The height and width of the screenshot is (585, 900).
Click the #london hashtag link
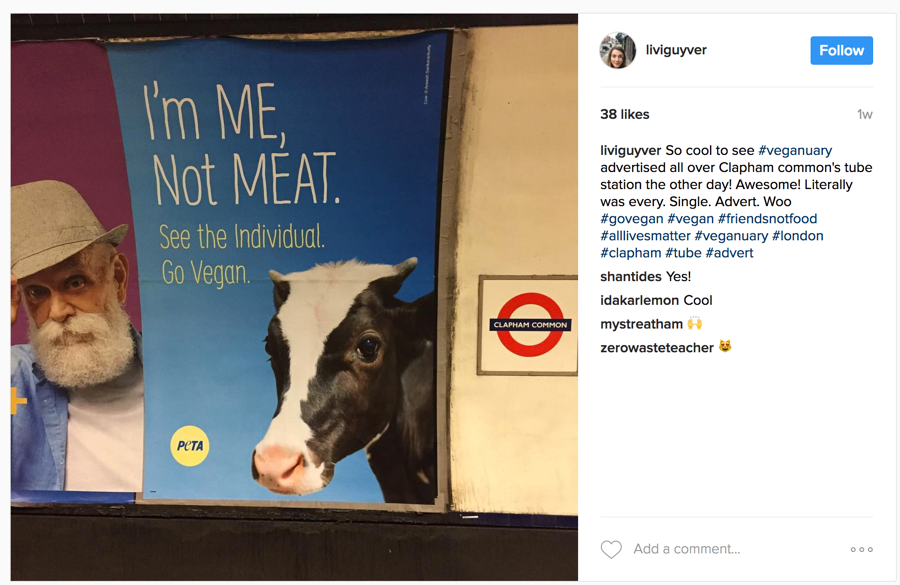point(797,236)
